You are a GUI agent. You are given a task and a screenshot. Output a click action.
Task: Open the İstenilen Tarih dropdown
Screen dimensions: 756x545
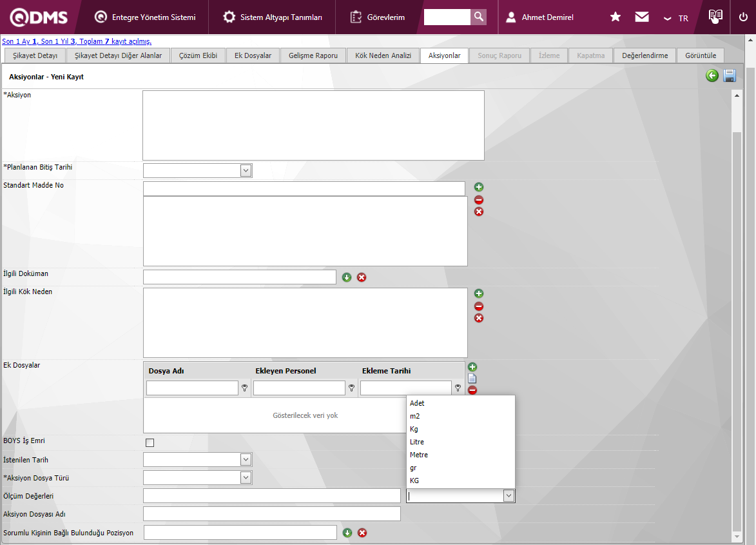[x=246, y=460]
